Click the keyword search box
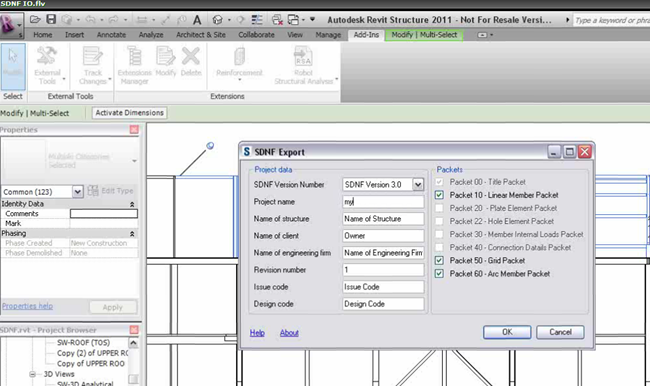650x386 pixels. pyautogui.click(x=611, y=20)
